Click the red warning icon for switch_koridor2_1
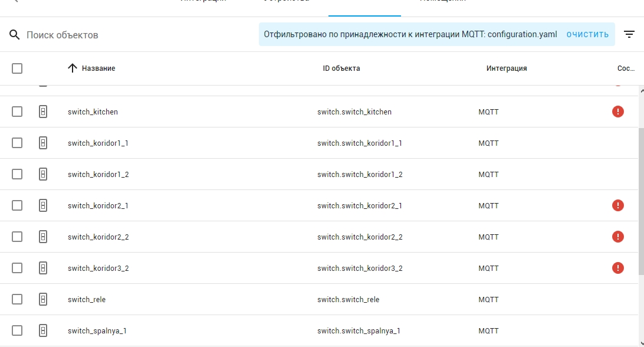 [x=617, y=205]
